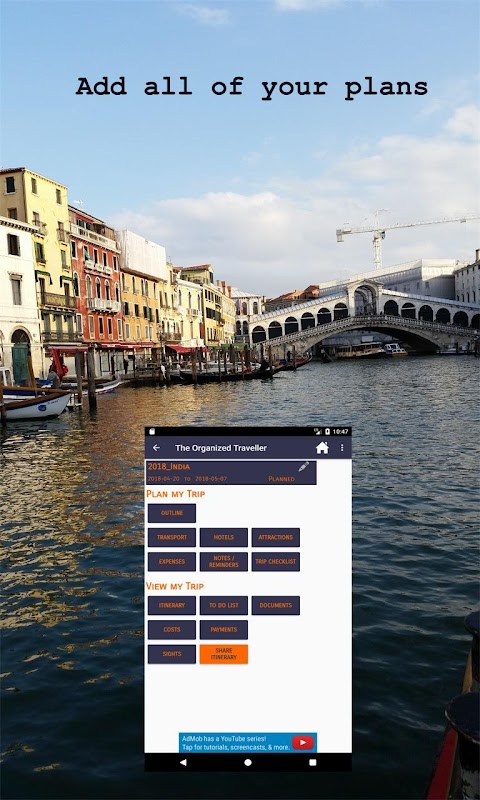View the Itinerary
The image size is (480, 800).
pyautogui.click(x=172, y=606)
